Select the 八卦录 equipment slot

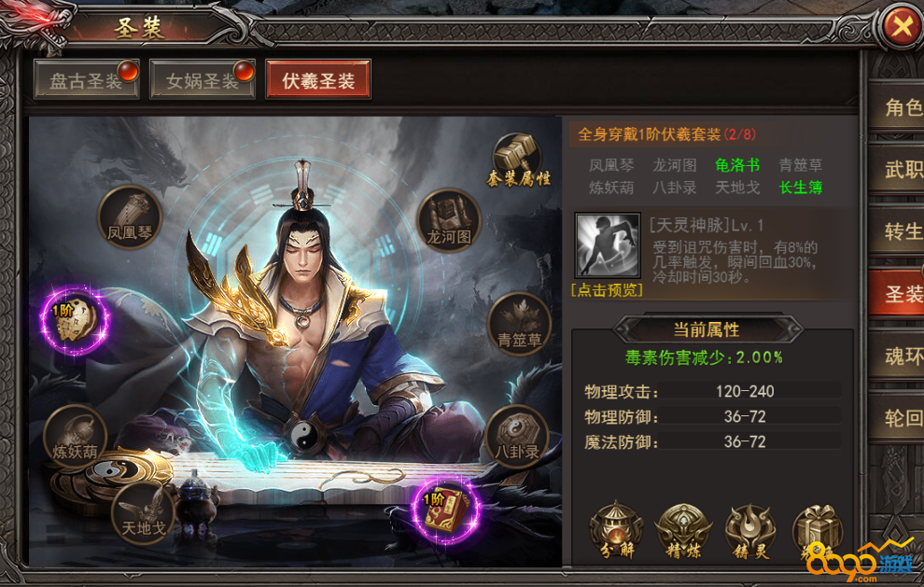click(517, 437)
